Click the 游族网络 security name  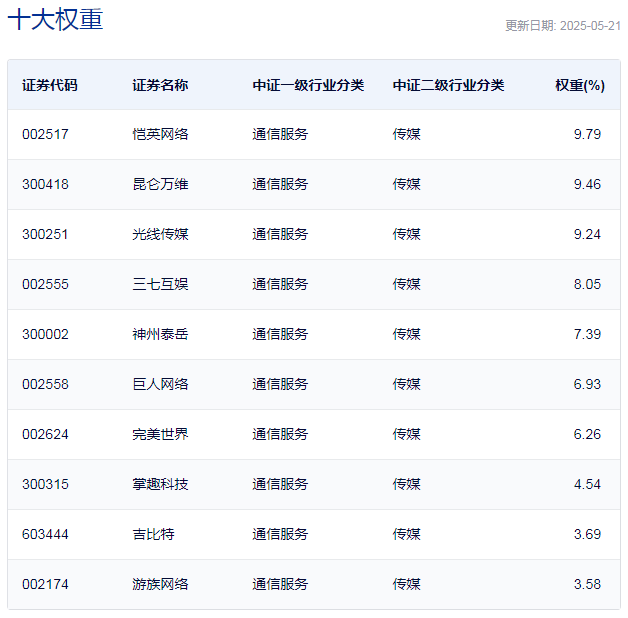(160, 584)
